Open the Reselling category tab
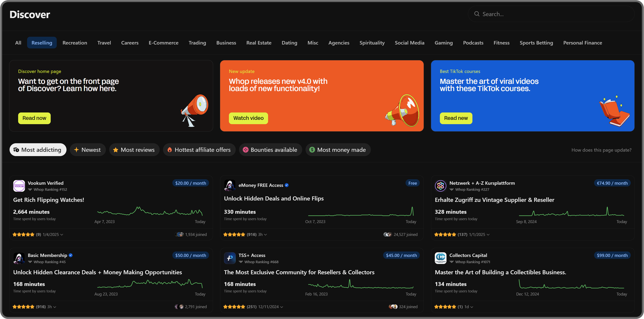This screenshot has width=644, height=319. click(42, 43)
